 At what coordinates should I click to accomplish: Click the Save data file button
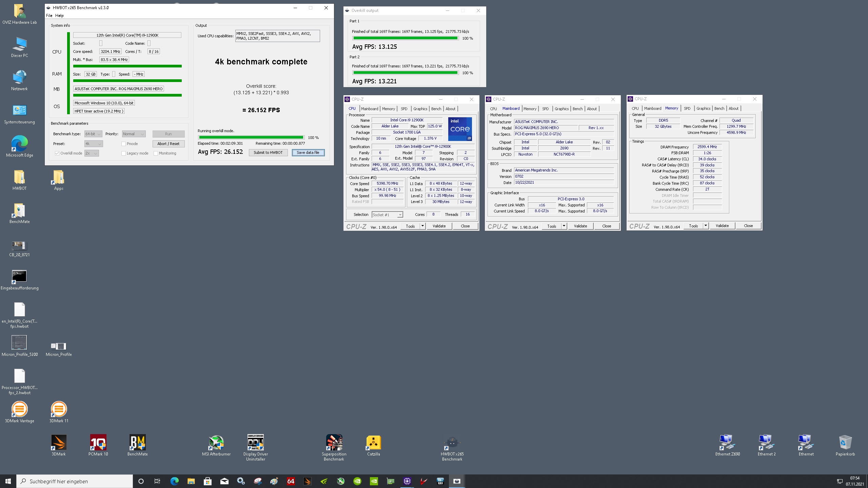click(308, 152)
